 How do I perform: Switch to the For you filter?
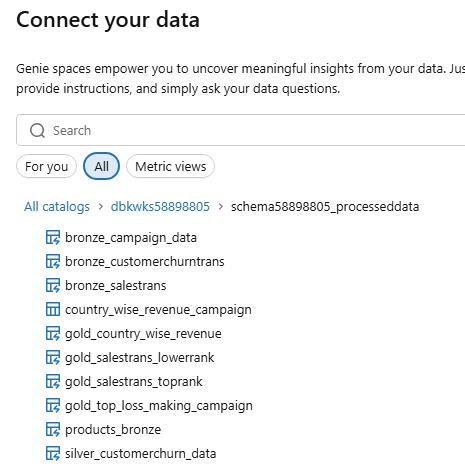coord(46,166)
